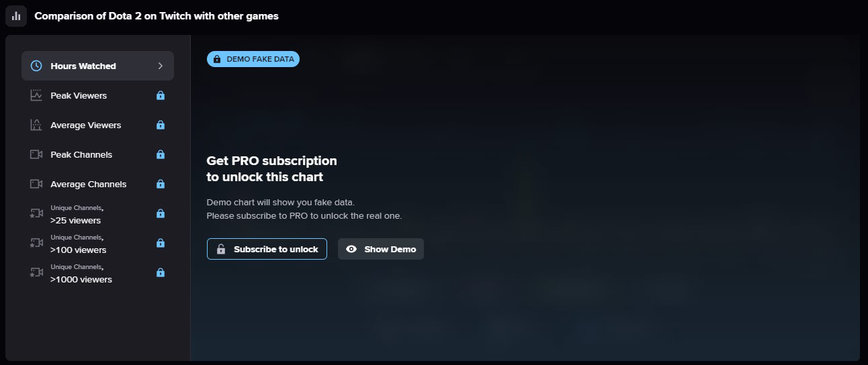Open the Average Viewers metric
This screenshot has width=868, height=365.
[x=85, y=125]
